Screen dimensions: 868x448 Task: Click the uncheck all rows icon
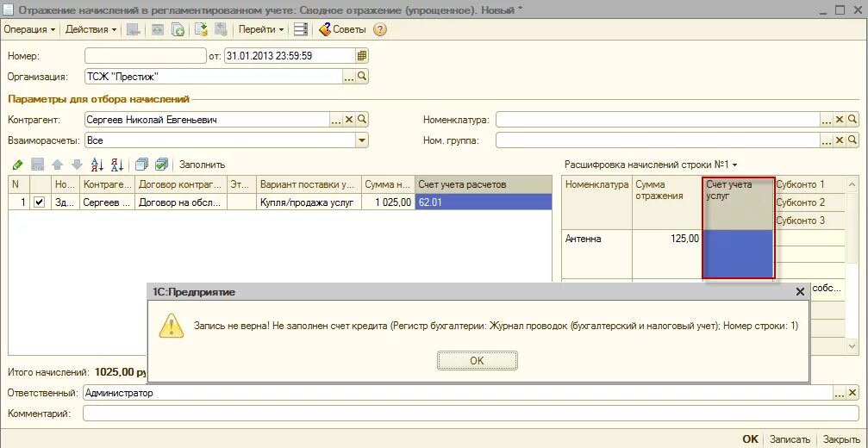(x=141, y=165)
